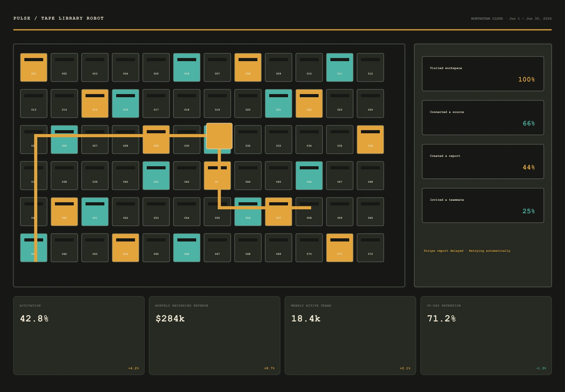Click tape slot 024

(370, 103)
